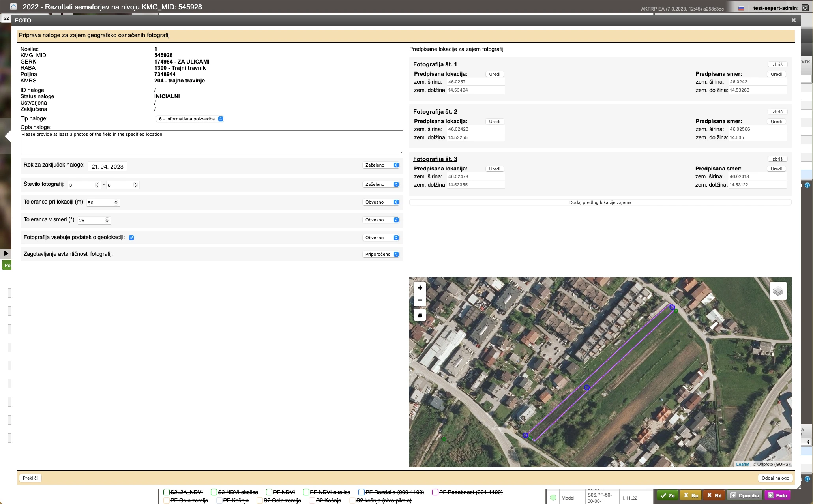Click the Slovenian flag language icon
The height and width of the screenshot is (504, 813).
(x=741, y=8)
